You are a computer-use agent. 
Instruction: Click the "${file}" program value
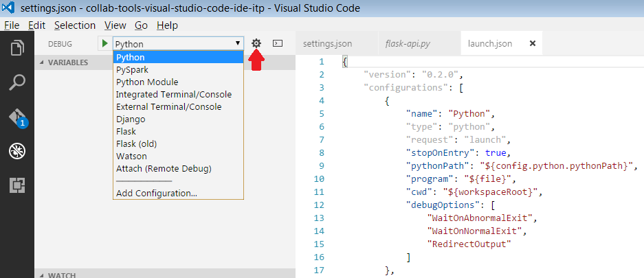487,179
